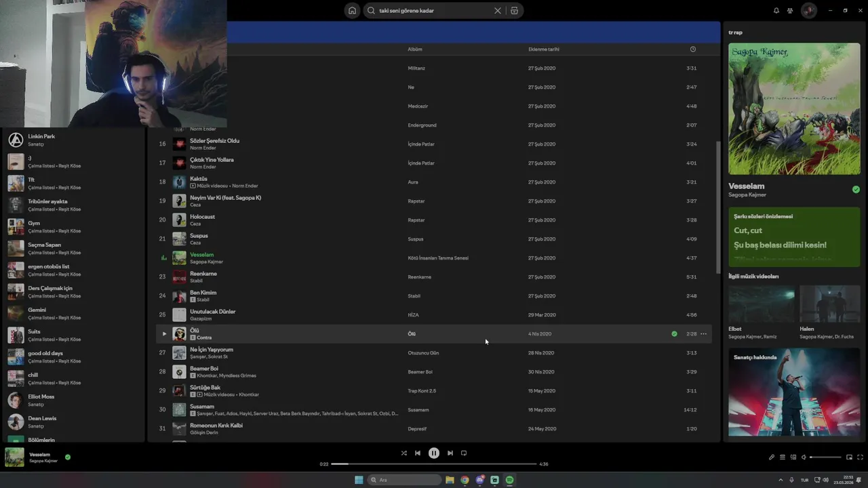The width and height of the screenshot is (868, 488).
Task: Select the track Unutulacak Dünler
Action: click(213, 312)
